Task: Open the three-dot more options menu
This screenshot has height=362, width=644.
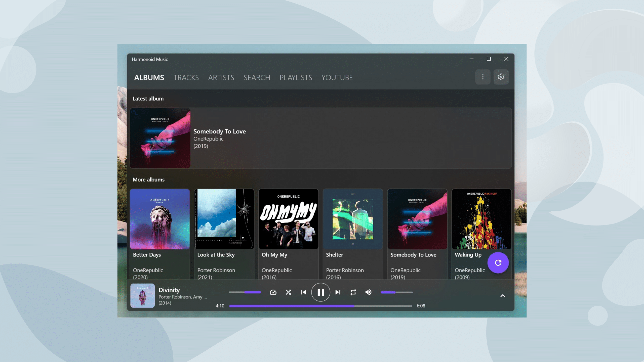Action: click(x=483, y=77)
